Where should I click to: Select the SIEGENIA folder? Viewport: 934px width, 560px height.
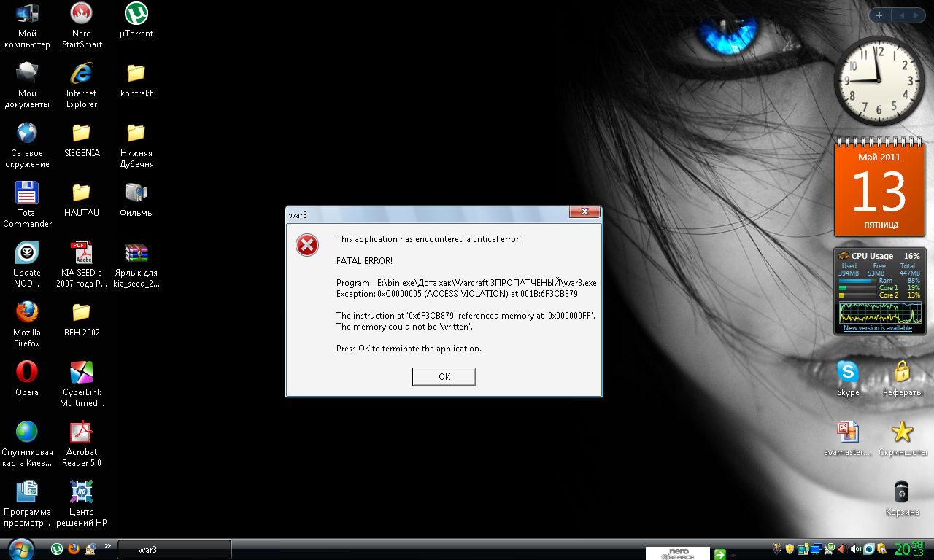(x=82, y=140)
